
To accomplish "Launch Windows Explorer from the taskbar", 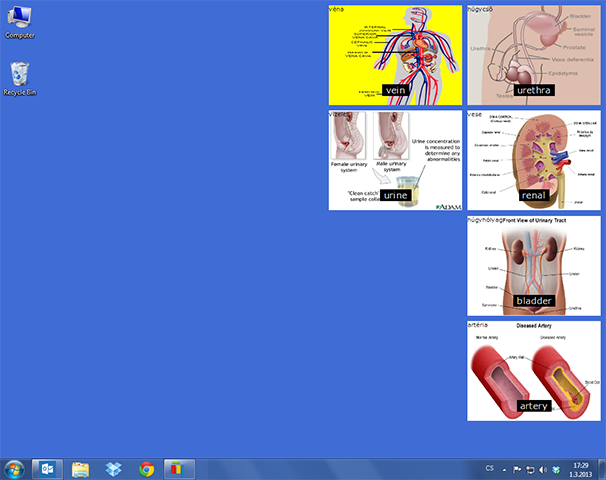I will click(x=80, y=468).
